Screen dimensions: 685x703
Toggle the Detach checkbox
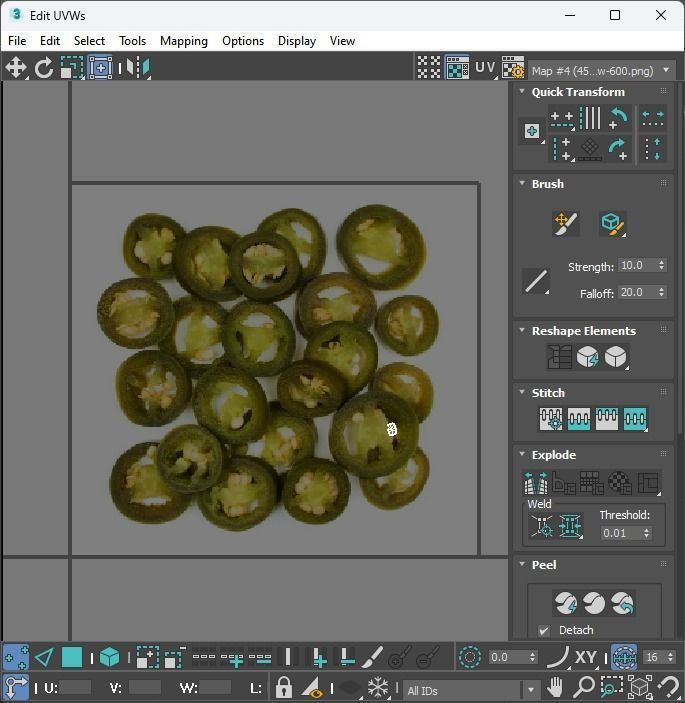(x=544, y=630)
